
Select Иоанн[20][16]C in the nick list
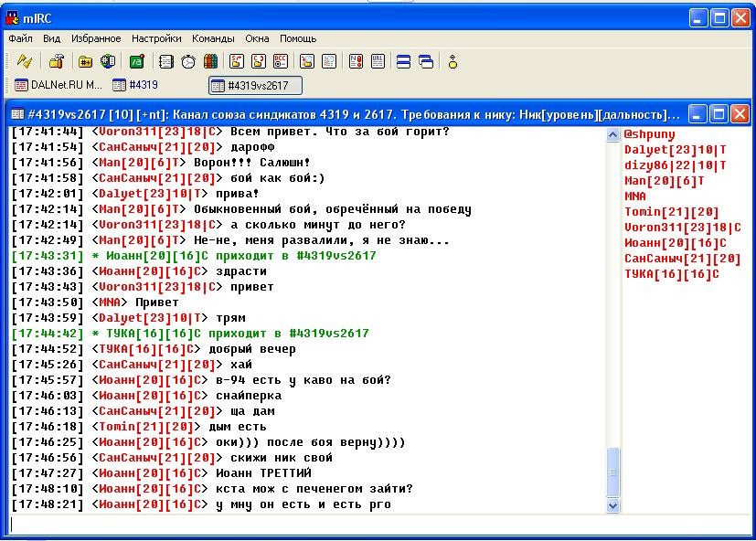click(675, 242)
